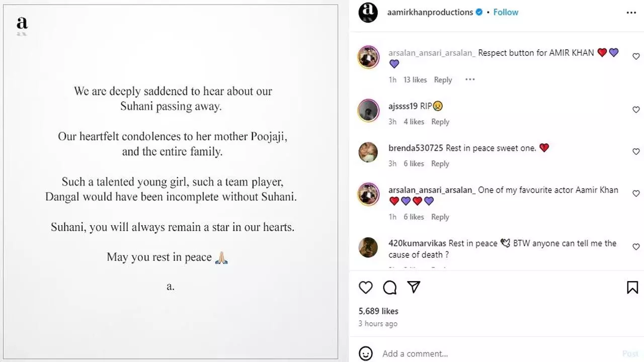Open the emoji picker in the comment box
This screenshot has width=644, height=362.
366,353
